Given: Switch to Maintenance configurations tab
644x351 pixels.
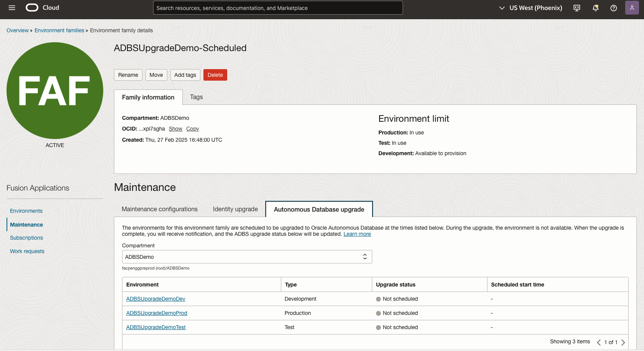Looking at the screenshot, I should (160, 209).
